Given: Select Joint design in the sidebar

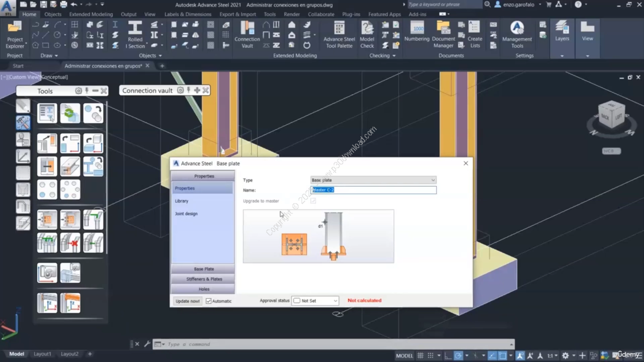Looking at the screenshot, I should pyautogui.click(x=186, y=214).
